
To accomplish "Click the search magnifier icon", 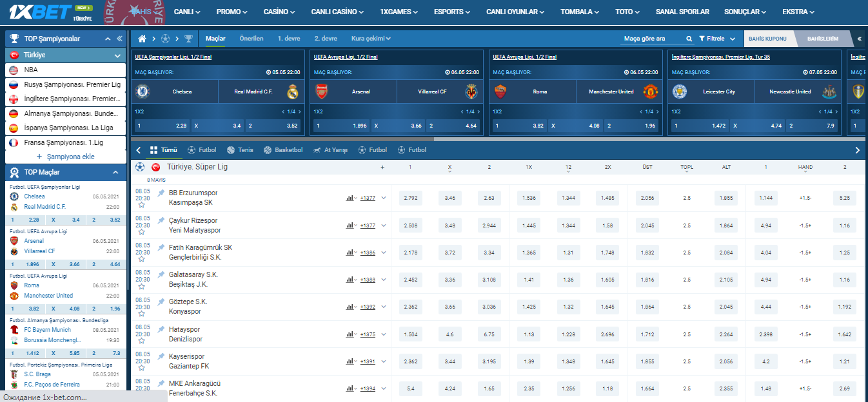I will 689,39.
